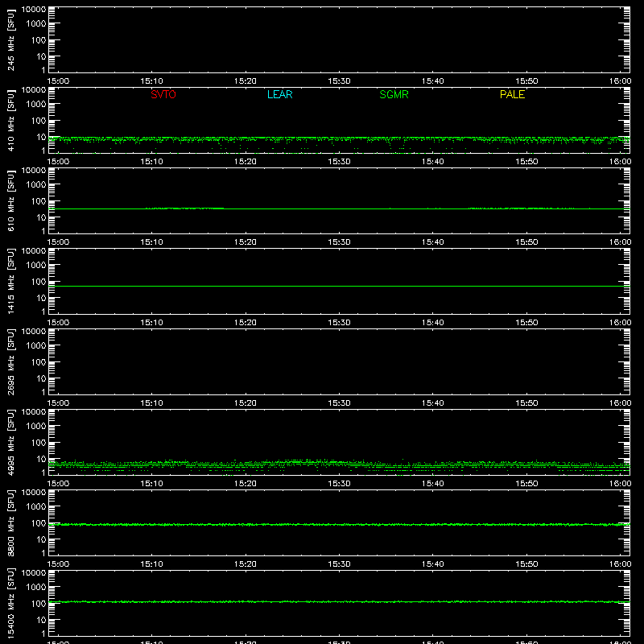This screenshot has width=644, height=644.
Task: Click the 16:00 label under the 4995 MHz plot
Action: tap(620, 484)
